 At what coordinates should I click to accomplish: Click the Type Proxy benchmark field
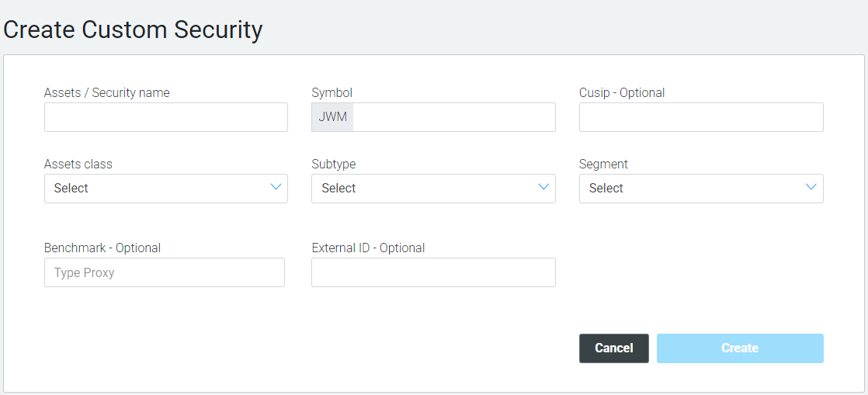[165, 272]
